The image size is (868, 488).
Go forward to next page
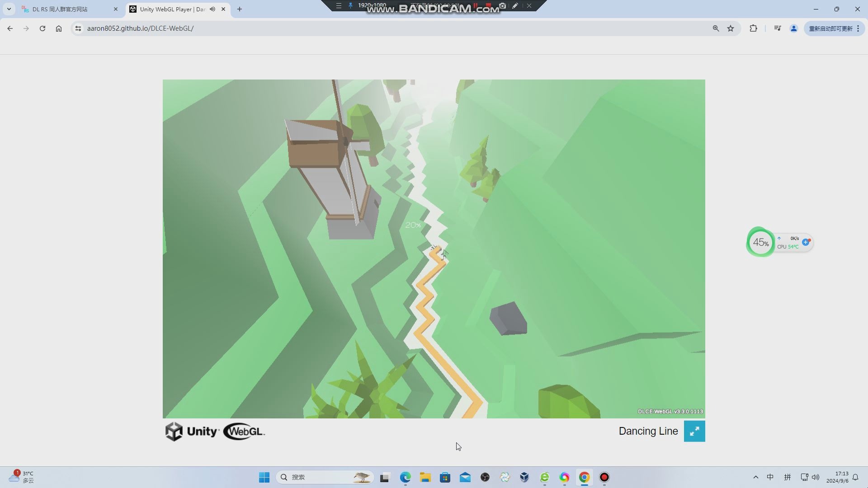pos(26,28)
